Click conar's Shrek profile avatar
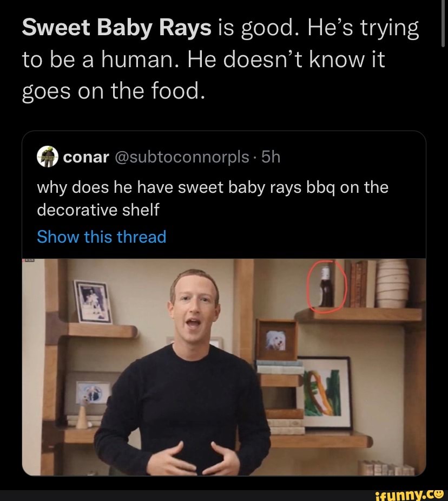 pyautogui.click(x=46, y=157)
